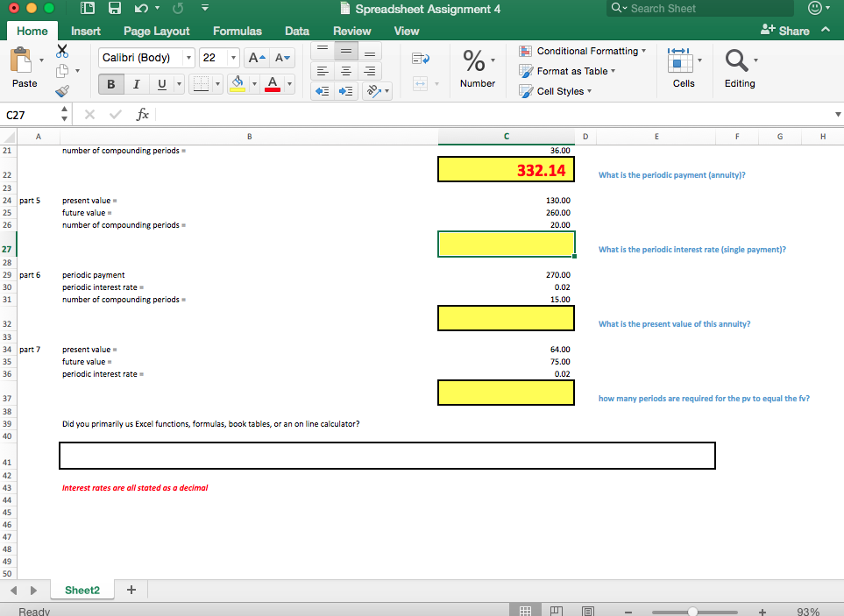Click the Increase Indent icon
This screenshot has width=844, height=616.
[344, 89]
